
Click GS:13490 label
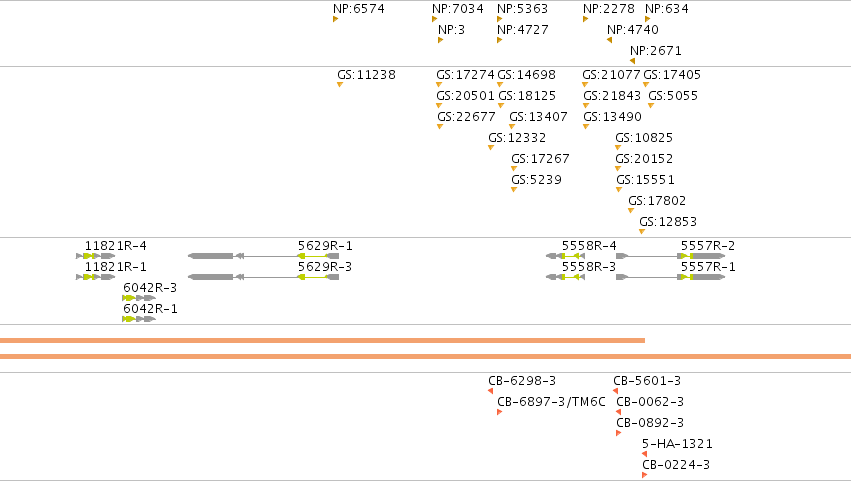613,117
